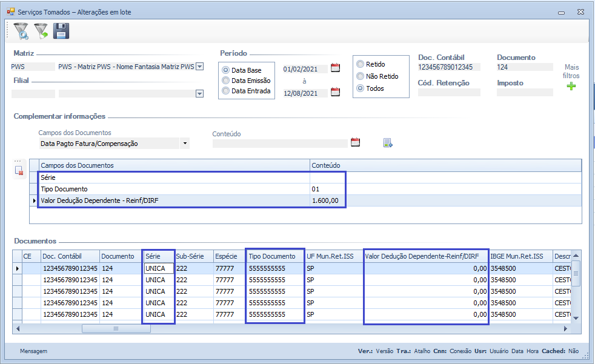Screen dimensions: 595x364
Task: Click the green plus Mais filtros icon
Action: [571, 87]
